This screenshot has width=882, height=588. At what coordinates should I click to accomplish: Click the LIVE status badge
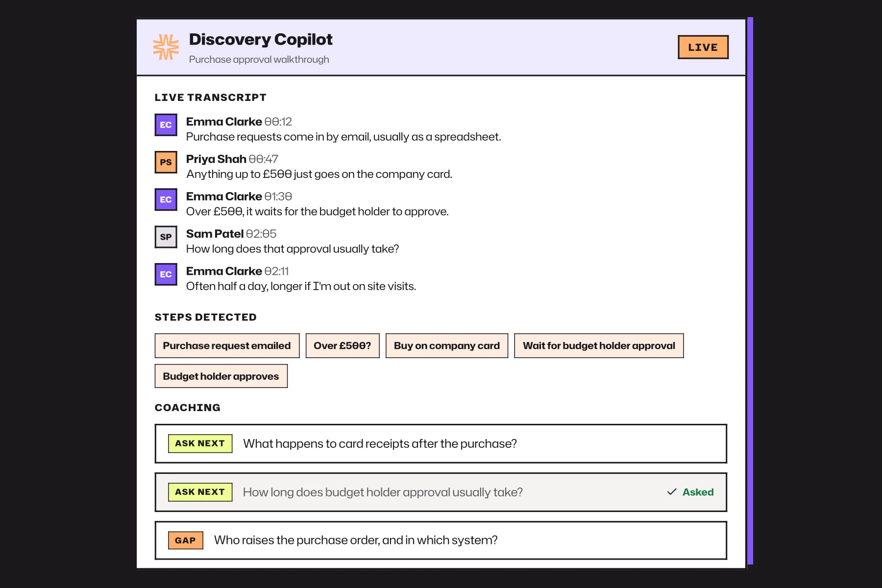(x=703, y=47)
